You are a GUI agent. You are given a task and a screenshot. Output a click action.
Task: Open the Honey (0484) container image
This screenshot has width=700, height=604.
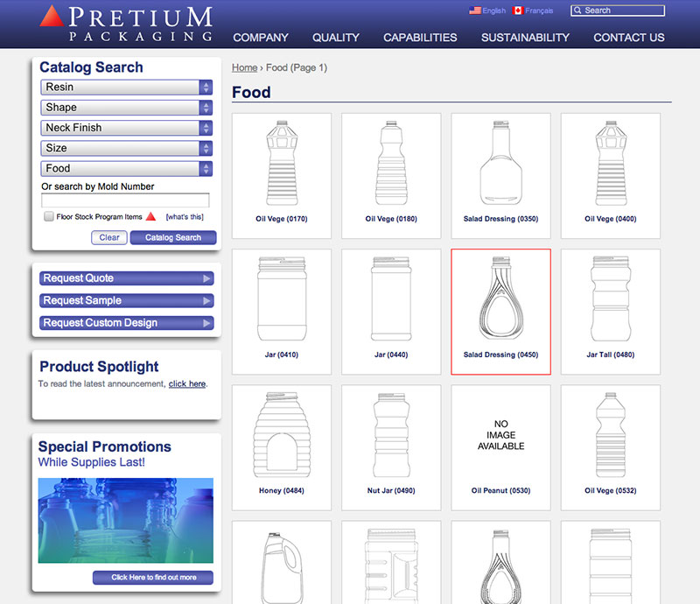coord(282,435)
